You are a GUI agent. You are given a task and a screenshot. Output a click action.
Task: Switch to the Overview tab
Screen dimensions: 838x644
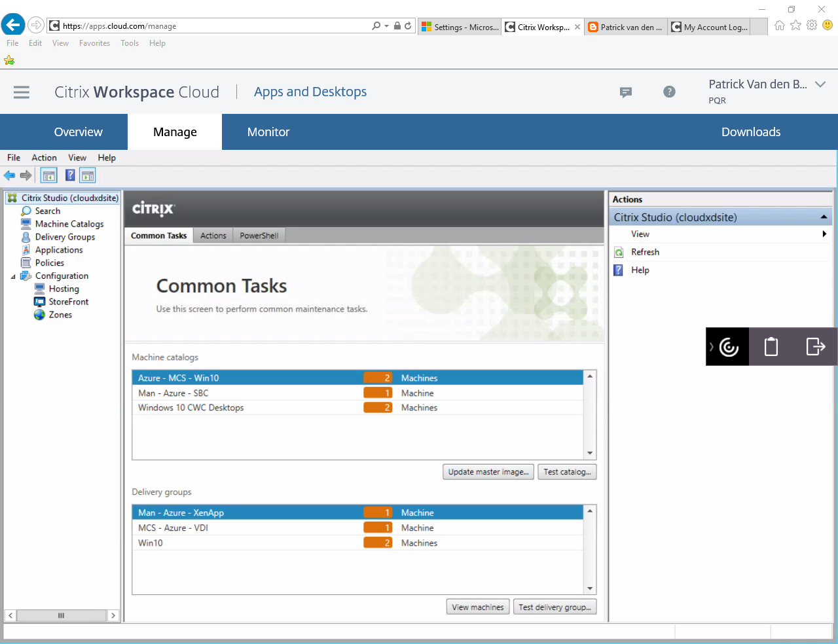(x=79, y=132)
